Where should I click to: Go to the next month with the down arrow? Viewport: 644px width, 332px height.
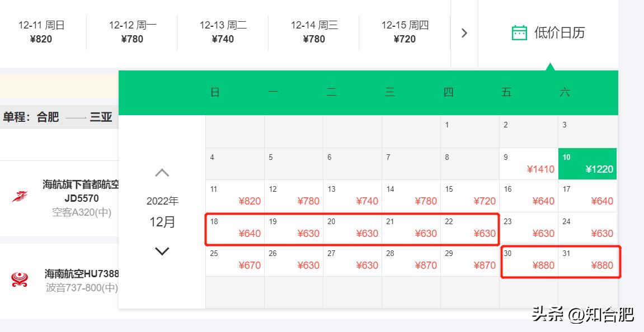pos(162,252)
